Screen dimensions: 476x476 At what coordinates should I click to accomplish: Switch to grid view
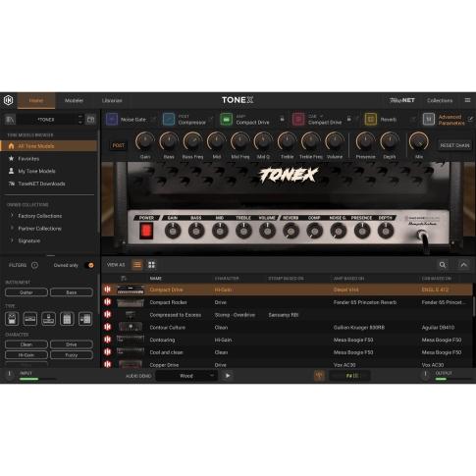coord(151,265)
